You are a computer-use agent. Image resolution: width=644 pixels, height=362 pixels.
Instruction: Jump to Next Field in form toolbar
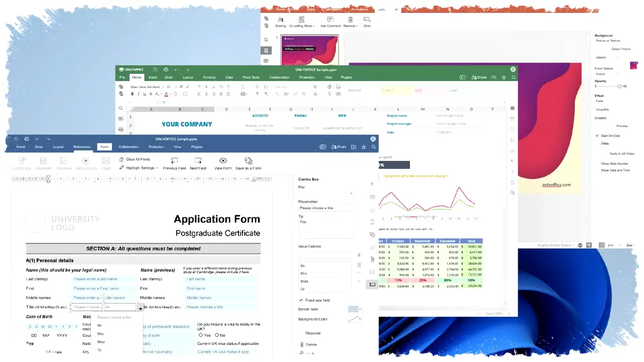(x=198, y=161)
